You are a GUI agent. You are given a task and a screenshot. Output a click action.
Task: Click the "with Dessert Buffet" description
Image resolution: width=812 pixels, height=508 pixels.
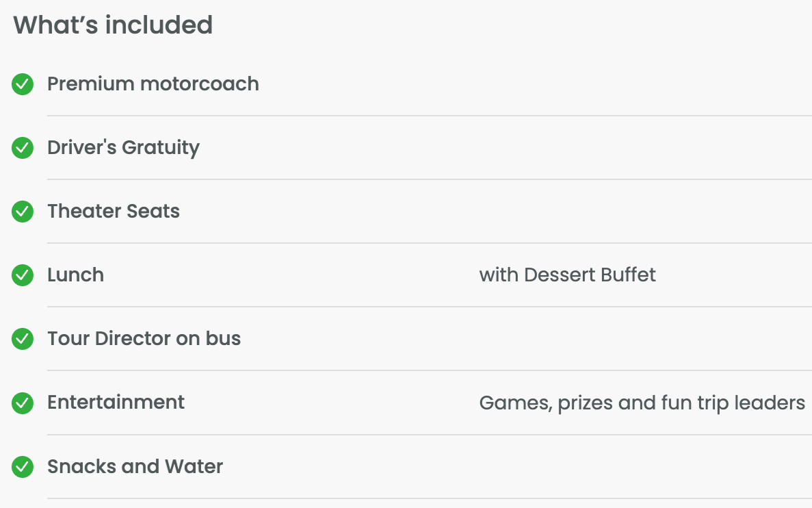(567, 275)
